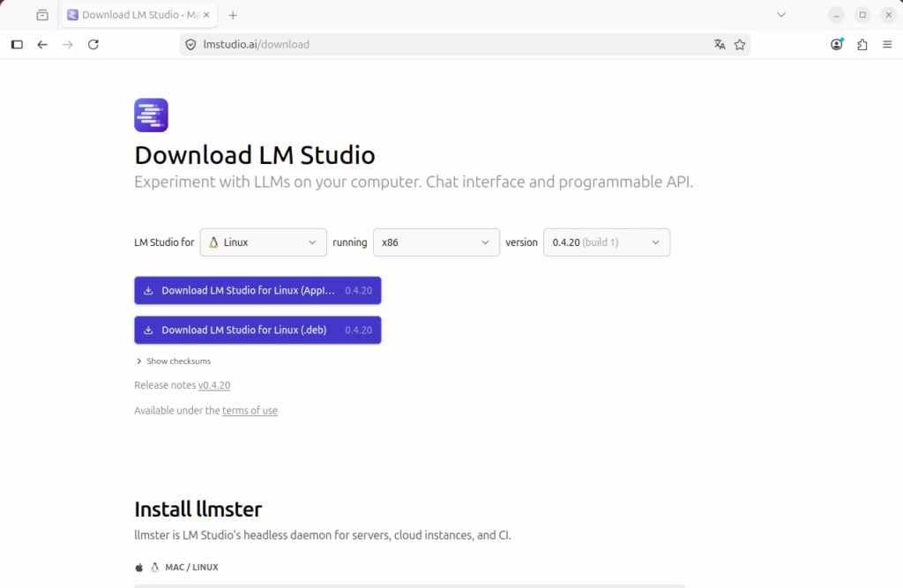This screenshot has width=903, height=588.
Task: Expand Show checksums
Action: [x=174, y=361]
